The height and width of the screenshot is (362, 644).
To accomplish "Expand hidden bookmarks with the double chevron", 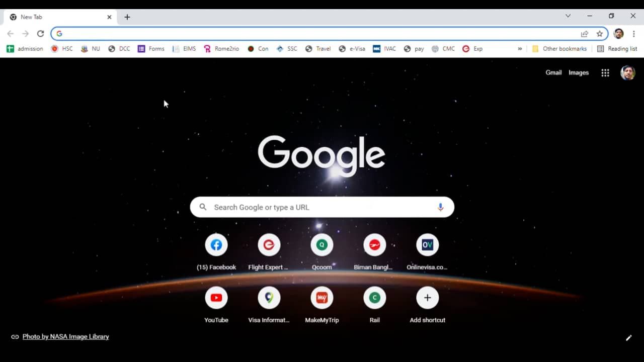I will pyautogui.click(x=520, y=49).
